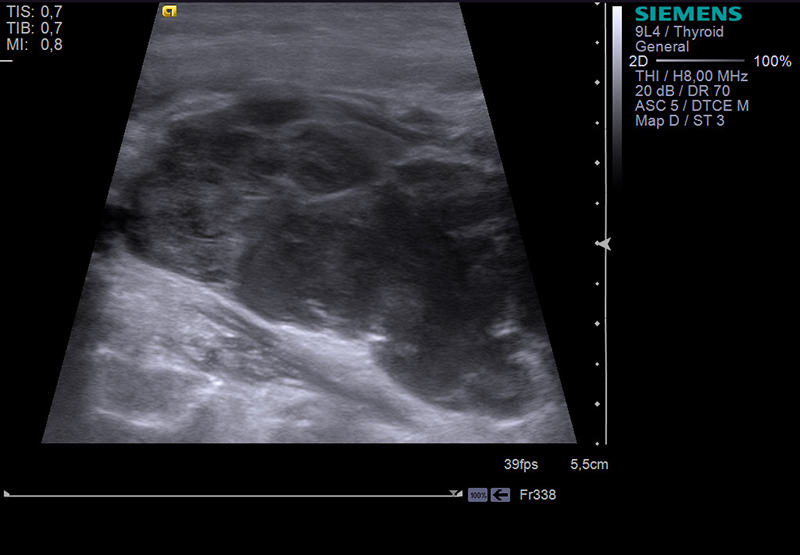Image resolution: width=800 pixels, height=555 pixels.
Task: Click the 'THI / H8,00 MHz' frequency setting
Action: 691,77
